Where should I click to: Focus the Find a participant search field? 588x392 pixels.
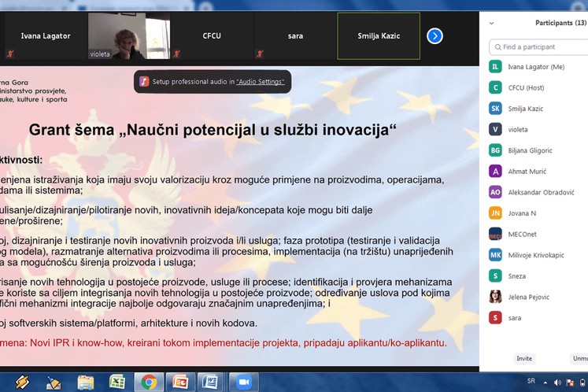538,47
